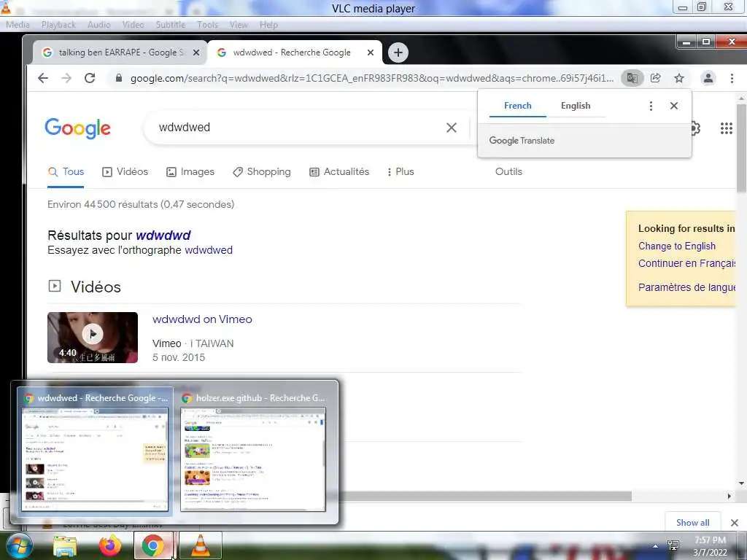The height and width of the screenshot is (560, 747).
Task: Click Chrome icon on taskbar
Action: point(153,545)
